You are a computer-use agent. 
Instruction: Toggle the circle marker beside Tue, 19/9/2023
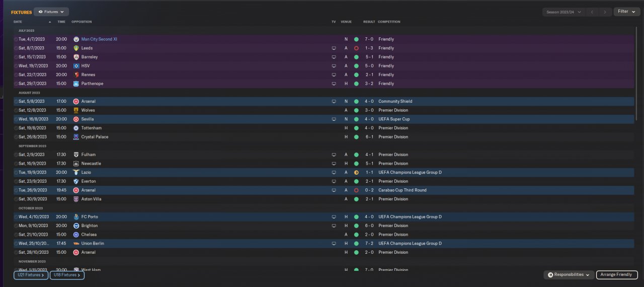point(16,173)
